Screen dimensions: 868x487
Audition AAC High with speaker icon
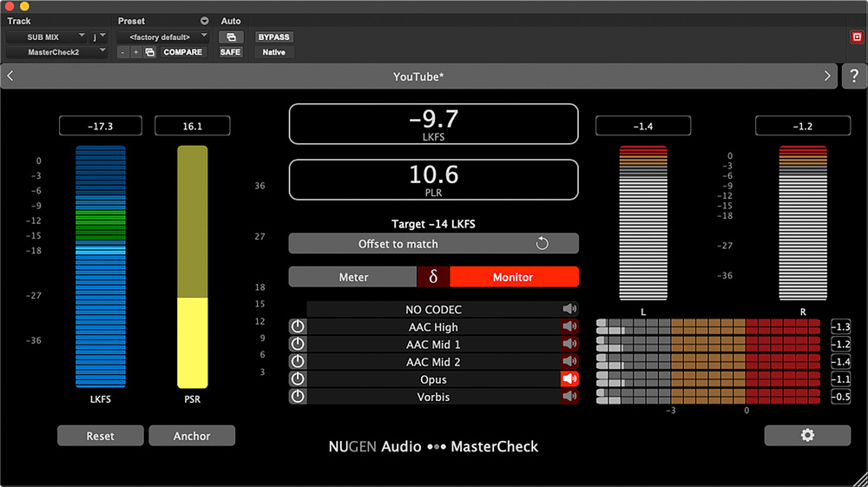coord(569,326)
